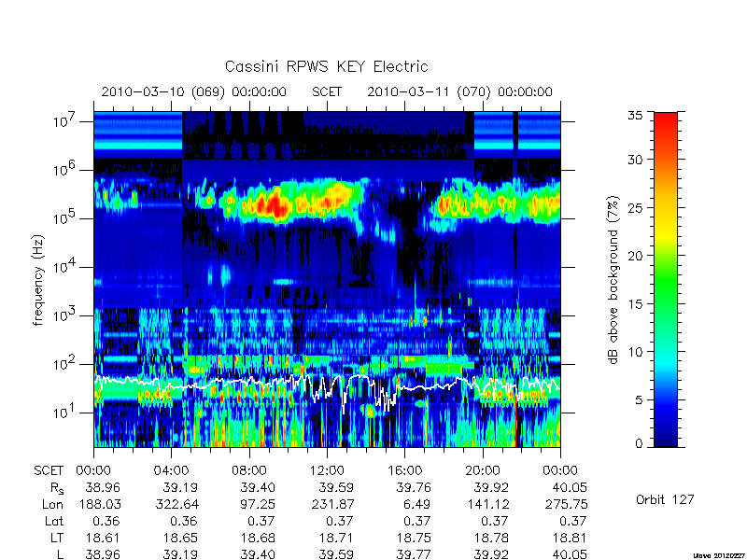This screenshot has height=560, width=747.
Task: Click the "dB above background (7%)" colorbar label
Action: (613, 280)
